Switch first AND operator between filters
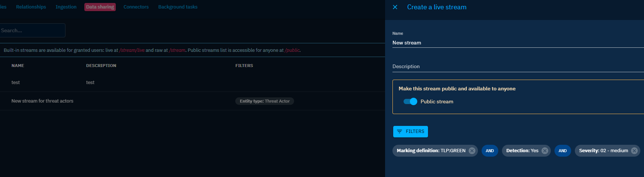The image size is (644, 177). 490,151
